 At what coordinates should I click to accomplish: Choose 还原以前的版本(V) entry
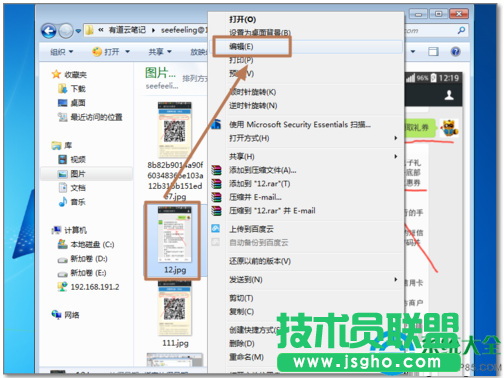[260, 261]
